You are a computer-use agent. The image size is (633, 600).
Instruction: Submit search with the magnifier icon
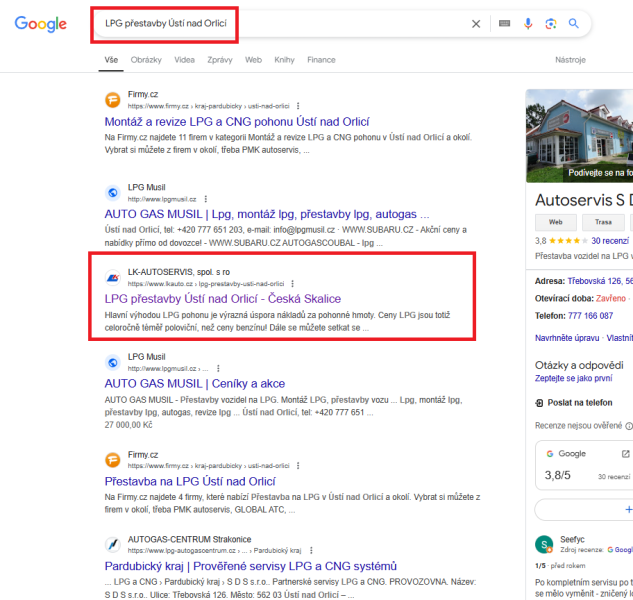pyautogui.click(x=574, y=23)
